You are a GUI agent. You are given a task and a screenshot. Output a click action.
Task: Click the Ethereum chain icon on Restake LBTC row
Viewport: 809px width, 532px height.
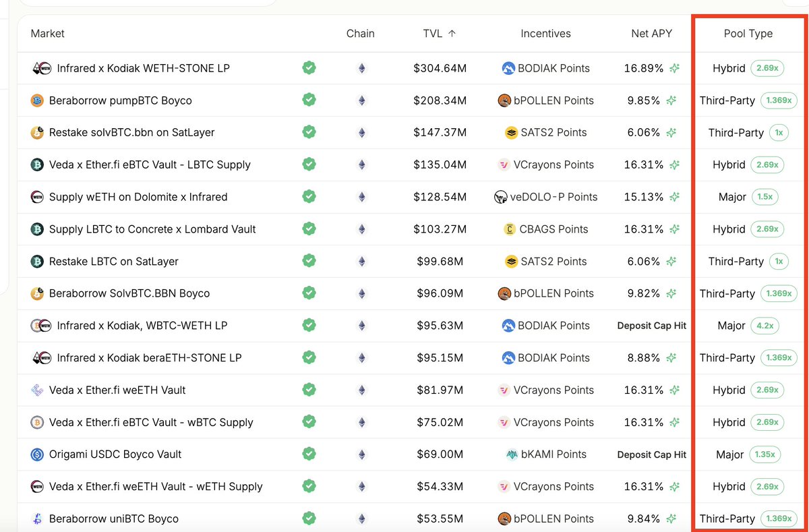[361, 261]
